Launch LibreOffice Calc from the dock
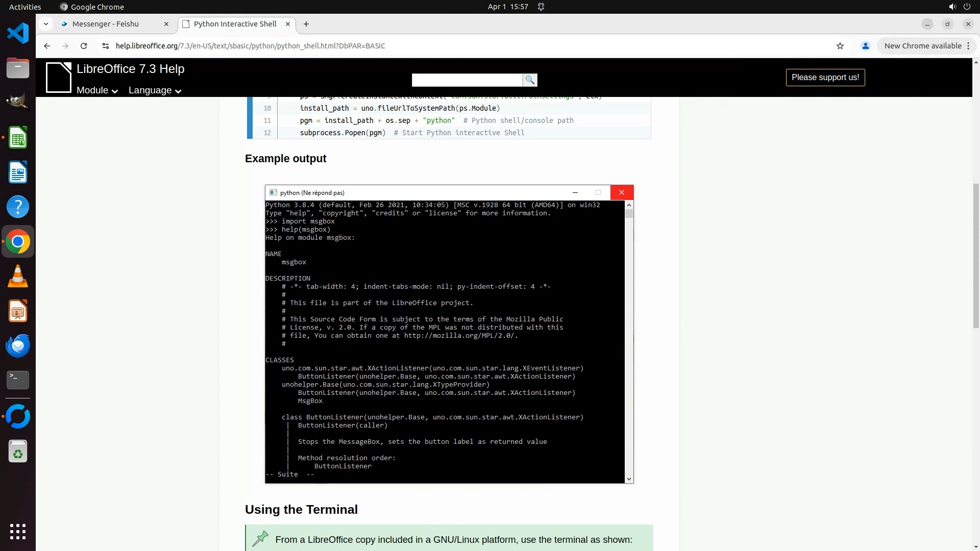Viewport: 980px width, 551px height. tap(18, 138)
